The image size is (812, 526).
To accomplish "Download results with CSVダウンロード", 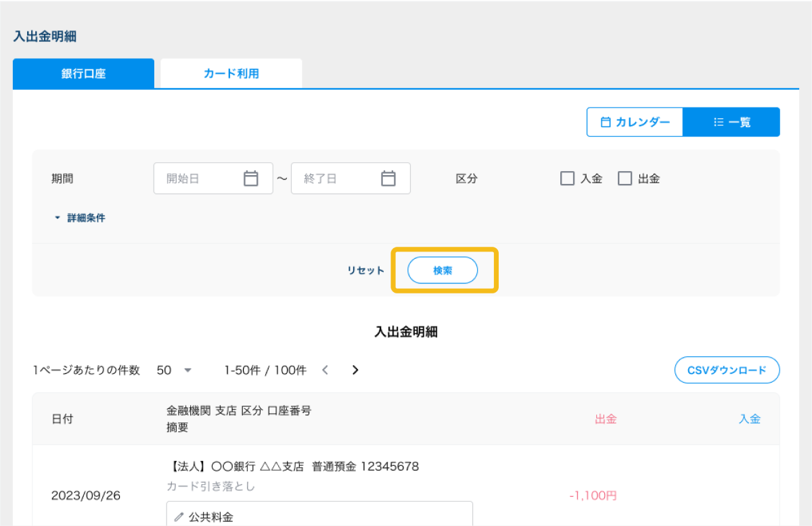I will [727, 370].
